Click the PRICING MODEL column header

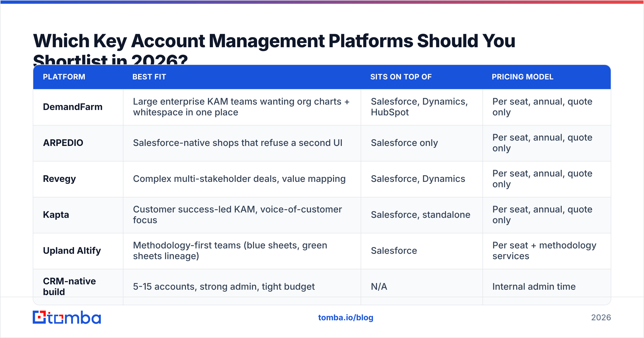point(522,77)
